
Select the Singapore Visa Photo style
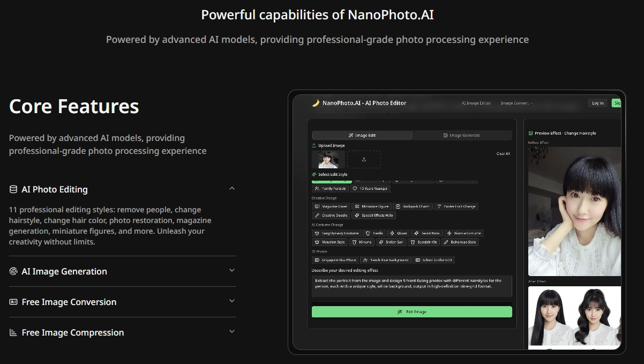click(335, 260)
